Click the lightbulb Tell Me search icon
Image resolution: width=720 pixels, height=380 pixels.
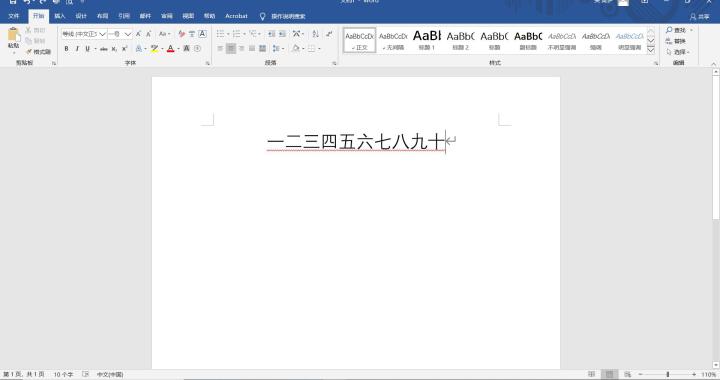(x=262, y=16)
